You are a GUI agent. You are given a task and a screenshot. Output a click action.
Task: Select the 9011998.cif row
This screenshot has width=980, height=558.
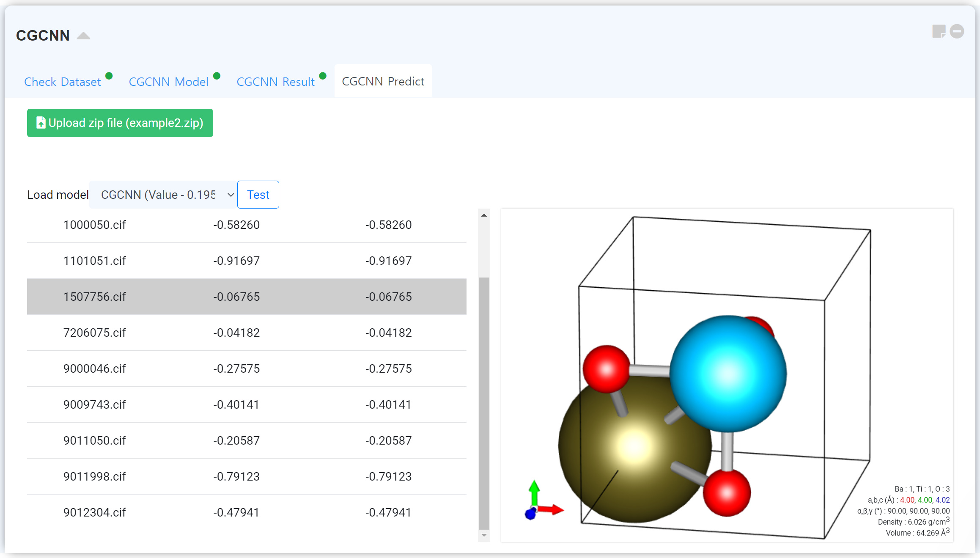click(x=247, y=476)
